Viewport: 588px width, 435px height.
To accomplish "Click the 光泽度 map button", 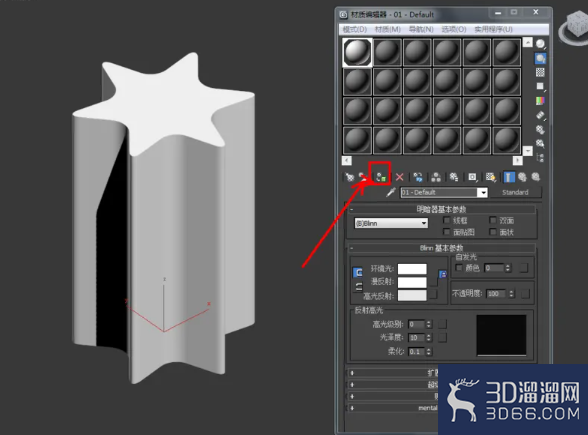I will point(442,338).
